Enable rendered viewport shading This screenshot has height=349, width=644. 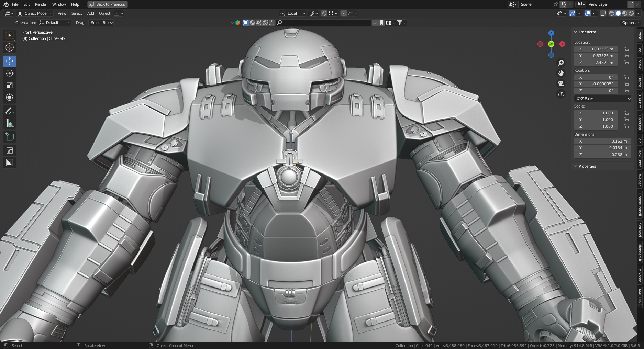coord(631,13)
